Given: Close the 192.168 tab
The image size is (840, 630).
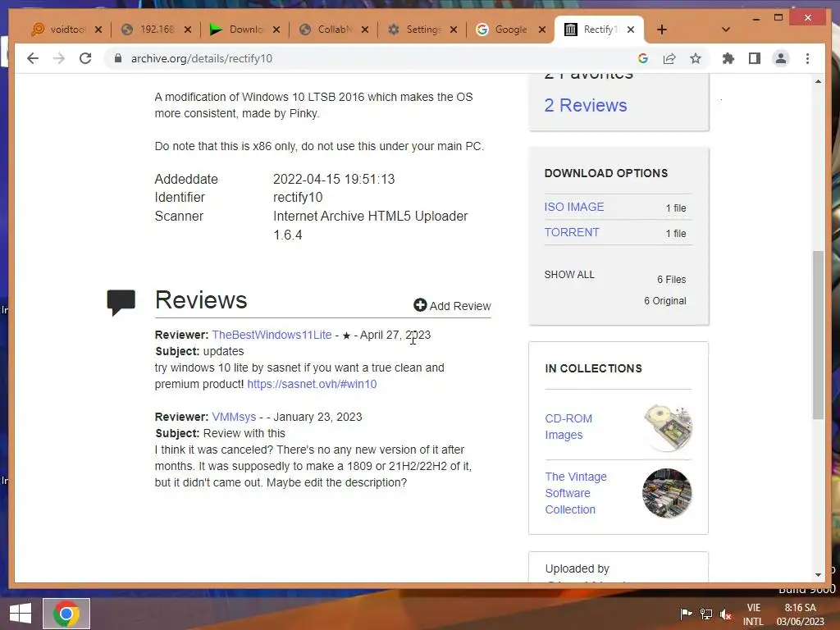Looking at the screenshot, I should (188, 30).
